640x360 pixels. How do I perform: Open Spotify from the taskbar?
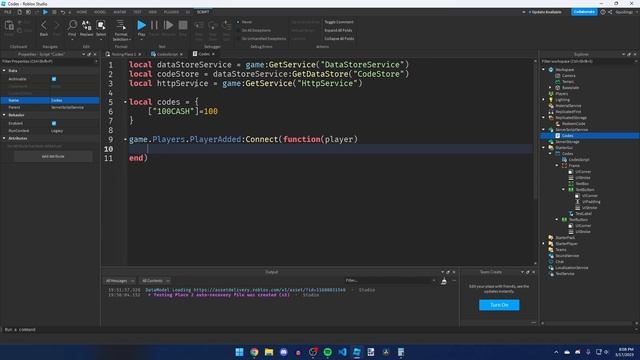point(327,352)
